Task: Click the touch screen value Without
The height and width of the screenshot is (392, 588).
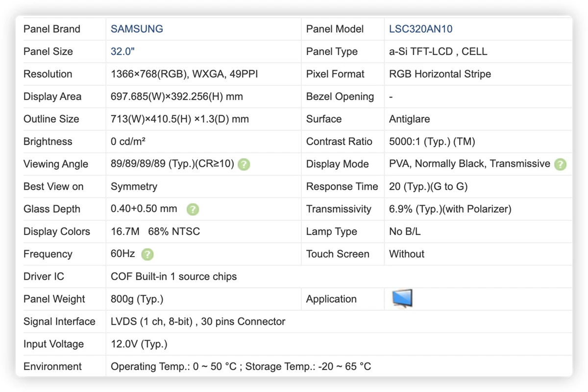Action: point(407,254)
